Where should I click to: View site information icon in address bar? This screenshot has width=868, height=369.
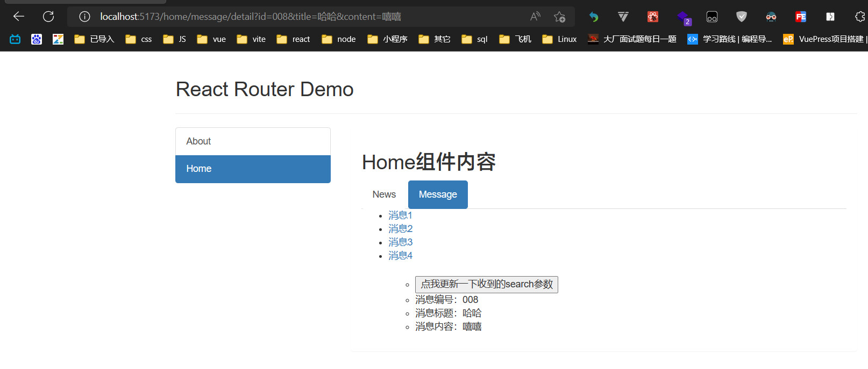point(84,17)
